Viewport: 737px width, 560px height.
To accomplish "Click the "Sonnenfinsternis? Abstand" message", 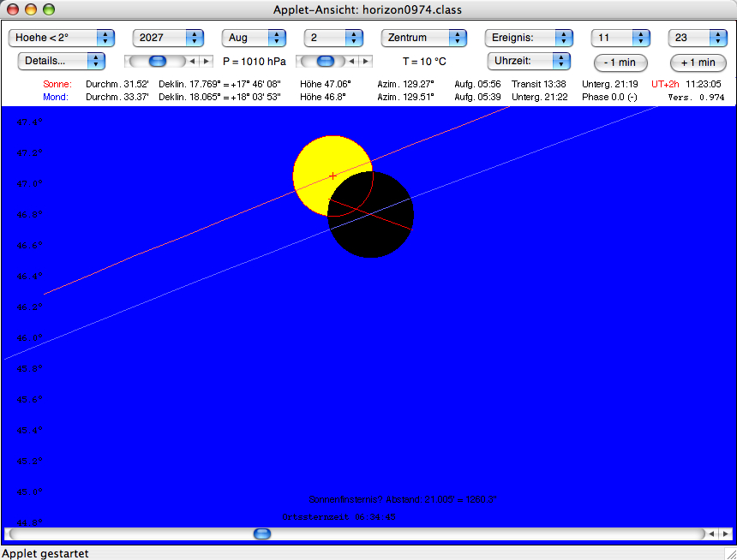I will point(402,499).
